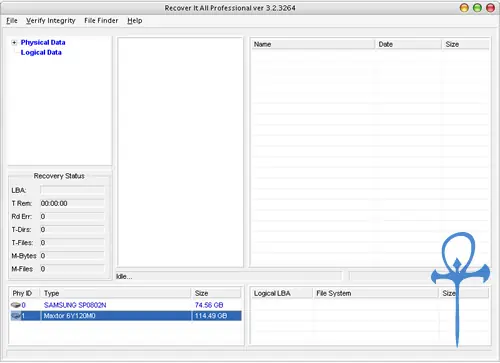Screen dimensions: 500x363
Task: Click the M-Bytes value field
Action: [72, 256]
